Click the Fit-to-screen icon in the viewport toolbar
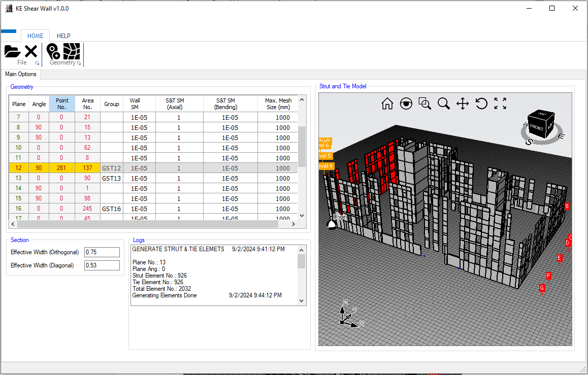Viewport: 588px width, 375px height. point(500,104)
